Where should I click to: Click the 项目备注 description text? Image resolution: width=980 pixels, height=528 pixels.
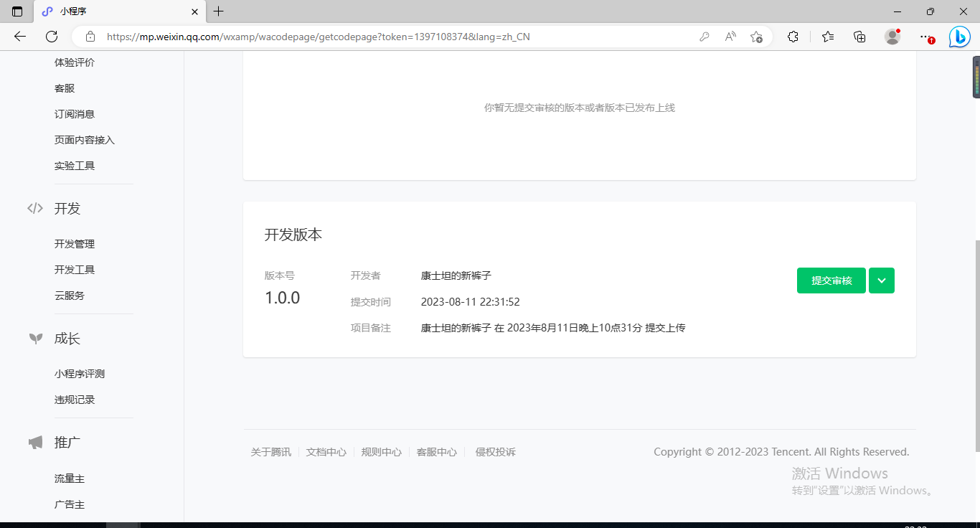tap(553, 328)
